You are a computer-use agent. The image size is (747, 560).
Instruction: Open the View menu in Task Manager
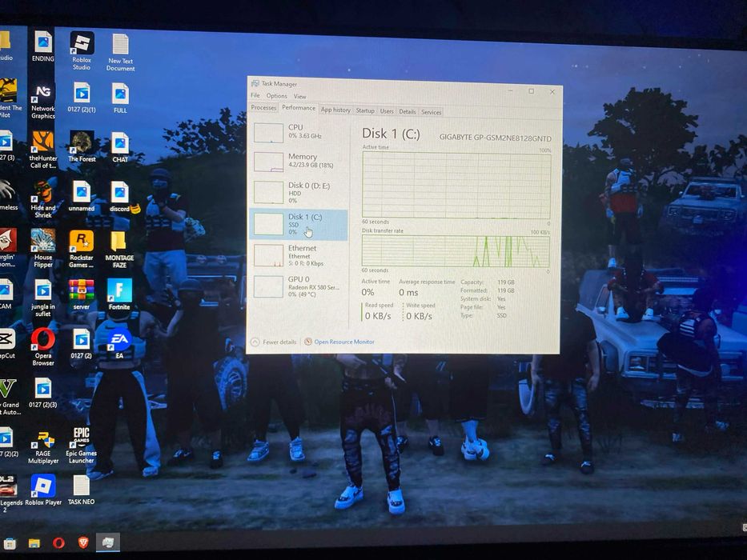(x=299, y=96)
